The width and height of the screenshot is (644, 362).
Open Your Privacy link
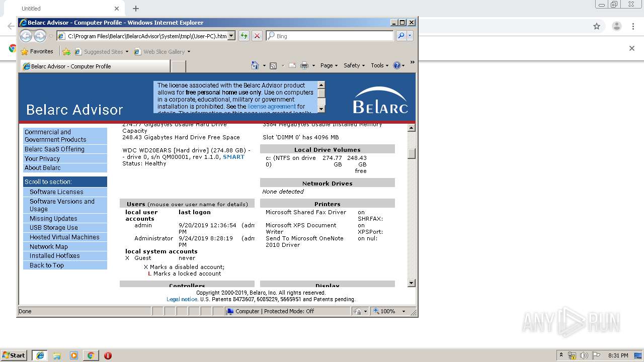pyautogui.click(x=65, y=158)
